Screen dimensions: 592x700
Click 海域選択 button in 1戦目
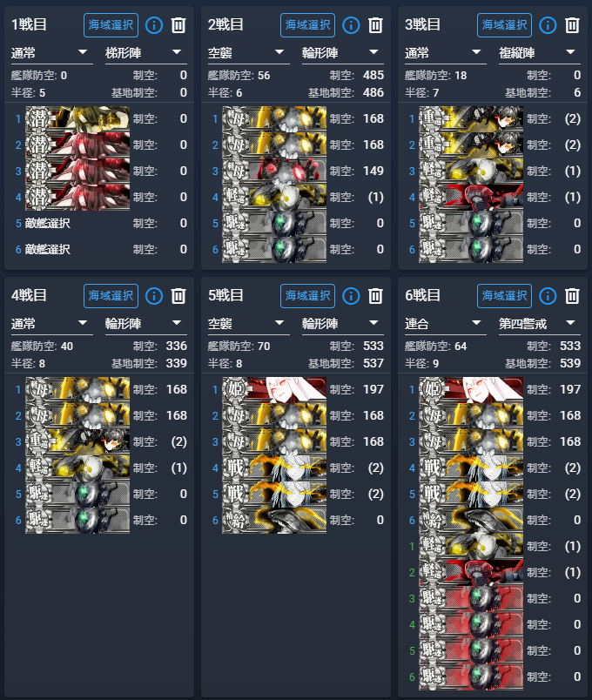coord(111,25)
